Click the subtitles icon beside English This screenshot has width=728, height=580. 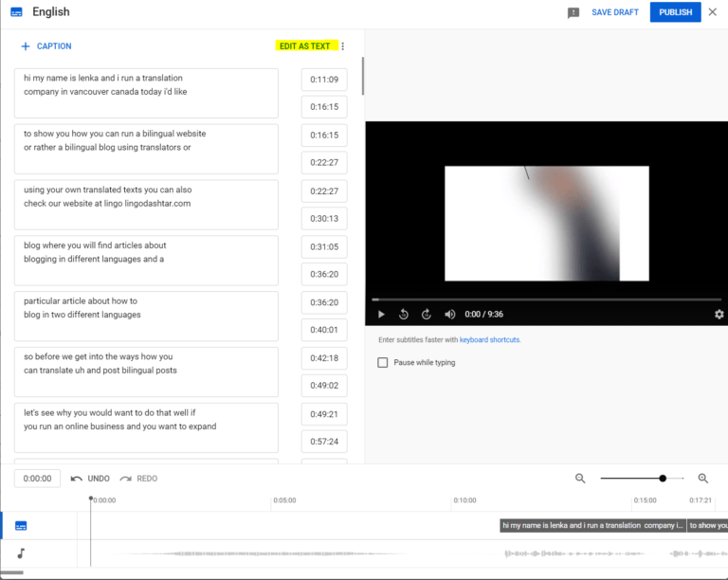point(16,12)
